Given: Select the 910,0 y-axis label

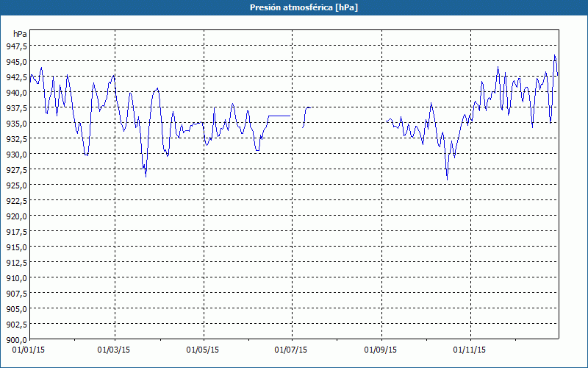Looking at the screenshot, I should 16,278.
